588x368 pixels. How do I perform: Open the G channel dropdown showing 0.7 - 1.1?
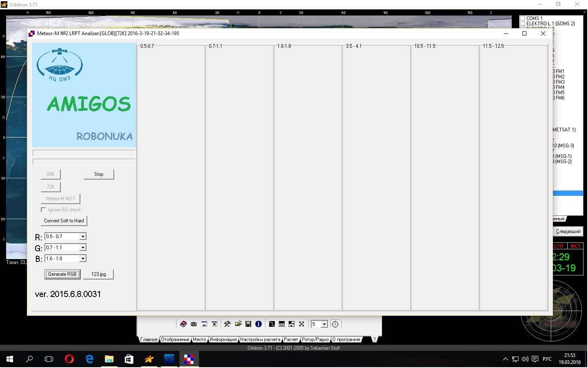pos(65,248)
